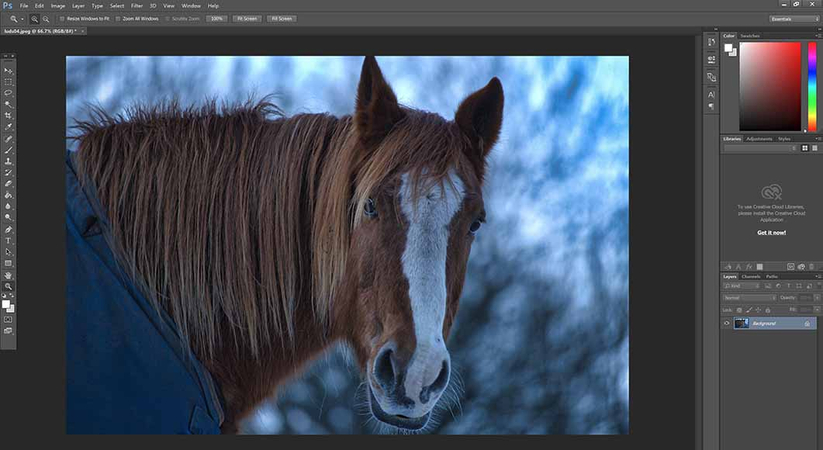Open the Layer menu

(x=78, y=6)
